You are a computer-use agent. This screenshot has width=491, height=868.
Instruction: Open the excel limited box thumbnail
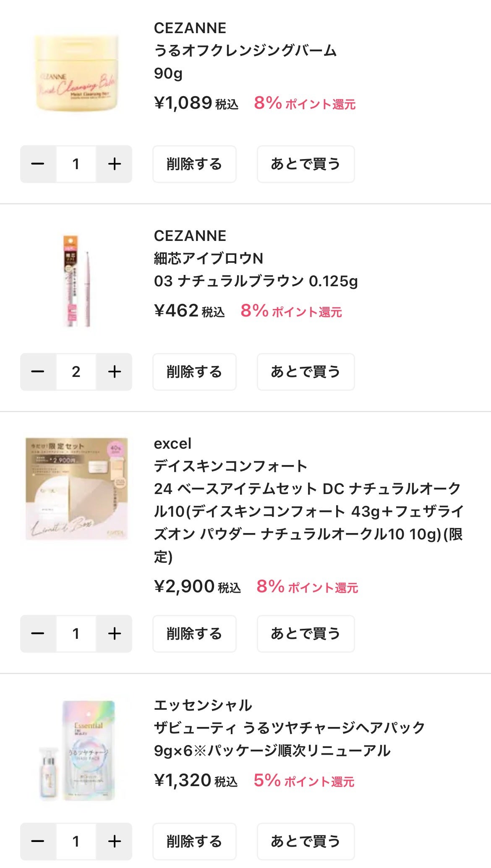(x=76, y=489)
